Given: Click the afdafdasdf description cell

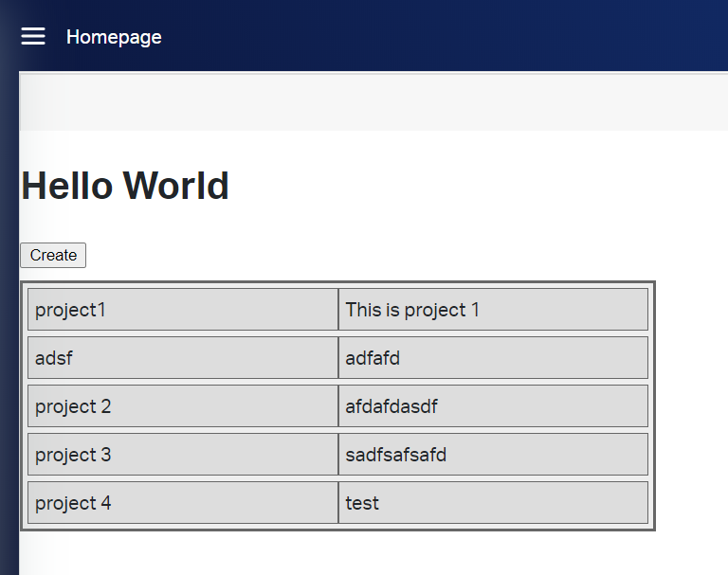Looking at the screenshot, I should pyautogui.click(x=493, y=406).
